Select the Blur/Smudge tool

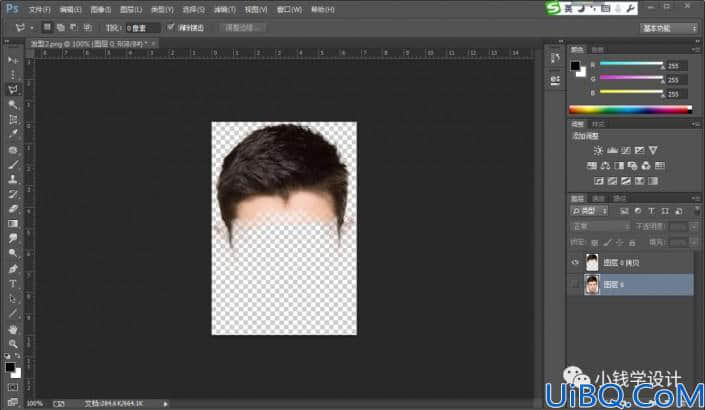[13, 238]
